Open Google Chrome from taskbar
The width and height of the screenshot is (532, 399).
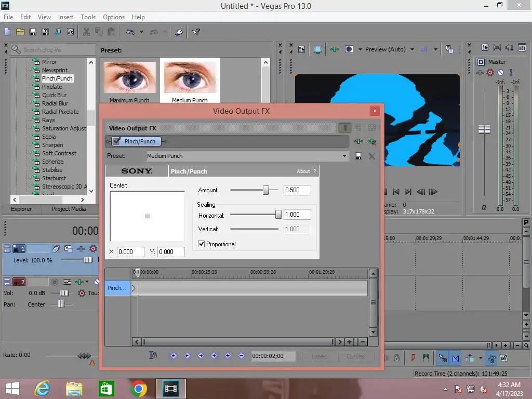coord(138,389)
